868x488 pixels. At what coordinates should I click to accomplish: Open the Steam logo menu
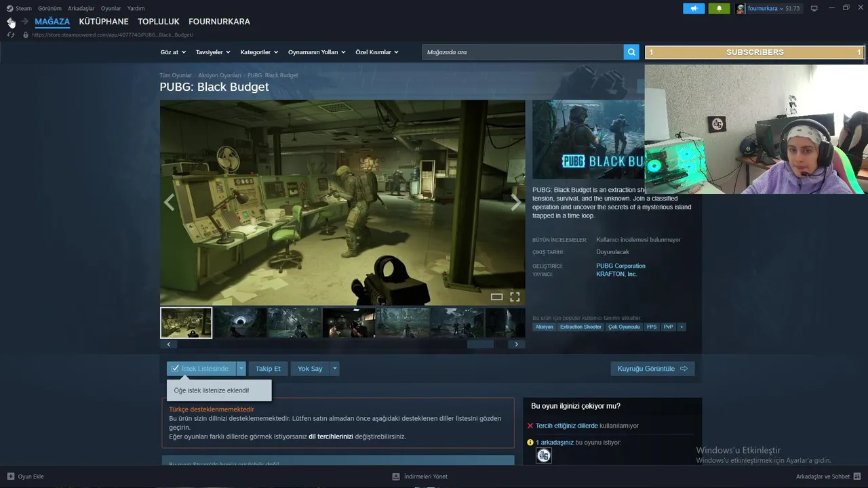click(10, 8)
